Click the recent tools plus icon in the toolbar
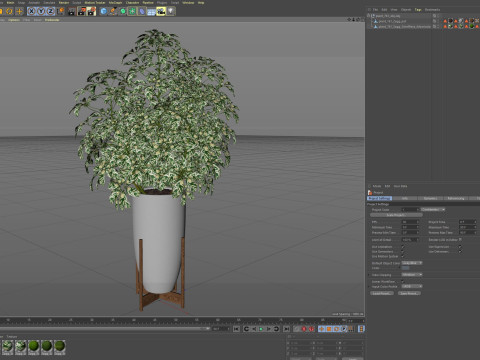 [19, 11]
